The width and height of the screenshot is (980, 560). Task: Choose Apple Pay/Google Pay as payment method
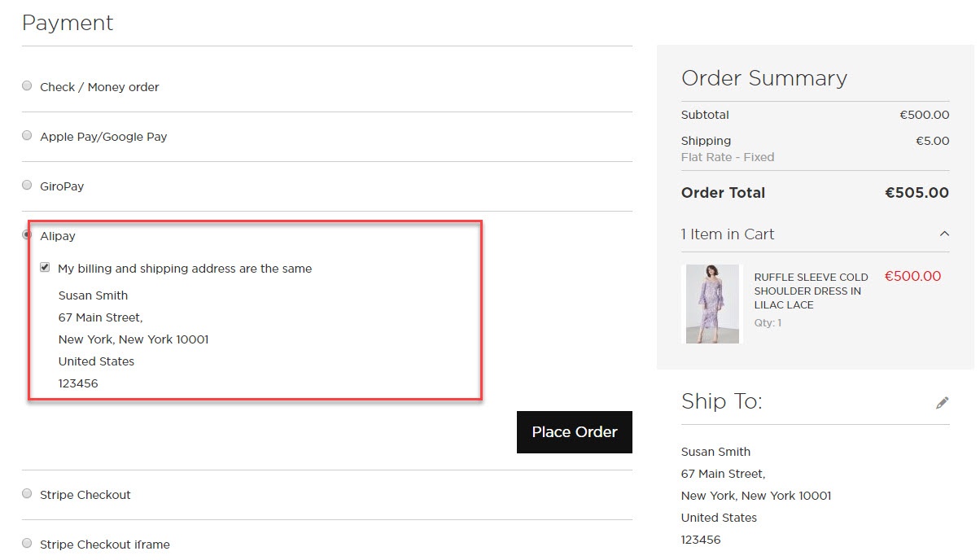tap(26, 134)
